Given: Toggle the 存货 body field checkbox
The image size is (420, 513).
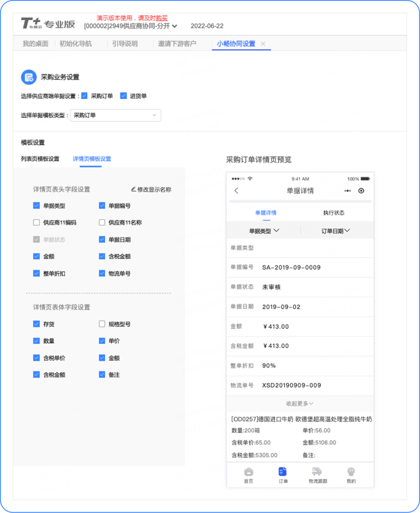Looking at the screenshot, I should (x=37, y=324).
